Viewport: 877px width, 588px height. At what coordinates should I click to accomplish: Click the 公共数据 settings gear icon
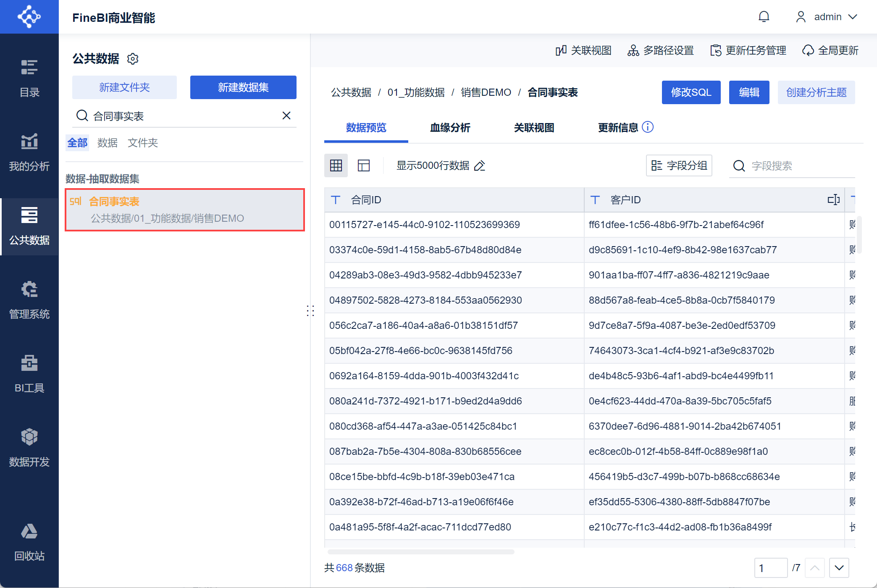133,59
